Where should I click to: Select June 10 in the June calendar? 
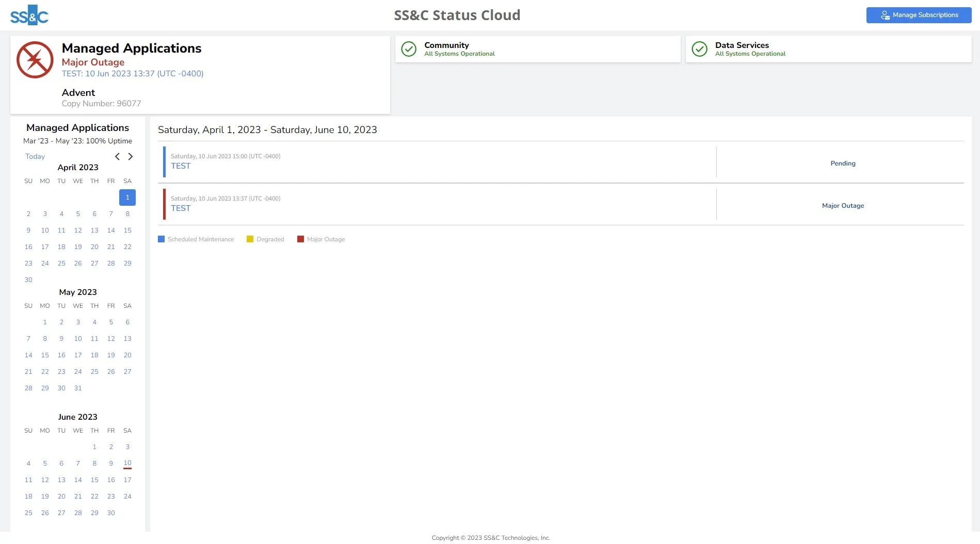pyautogui.click(x=127, y=463)
